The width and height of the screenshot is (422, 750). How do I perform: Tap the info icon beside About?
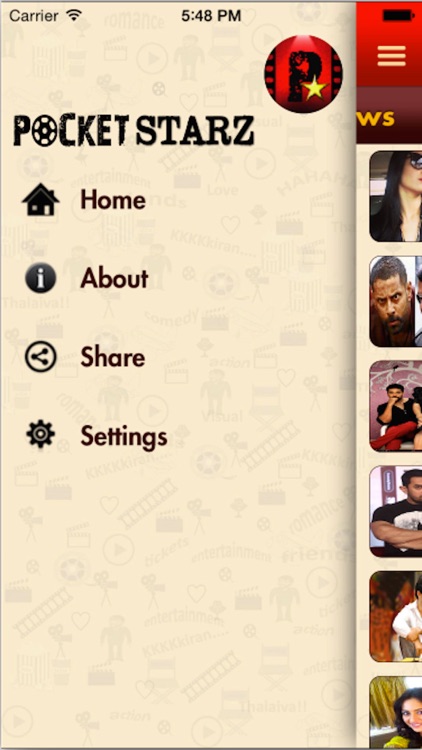[41, 278]
